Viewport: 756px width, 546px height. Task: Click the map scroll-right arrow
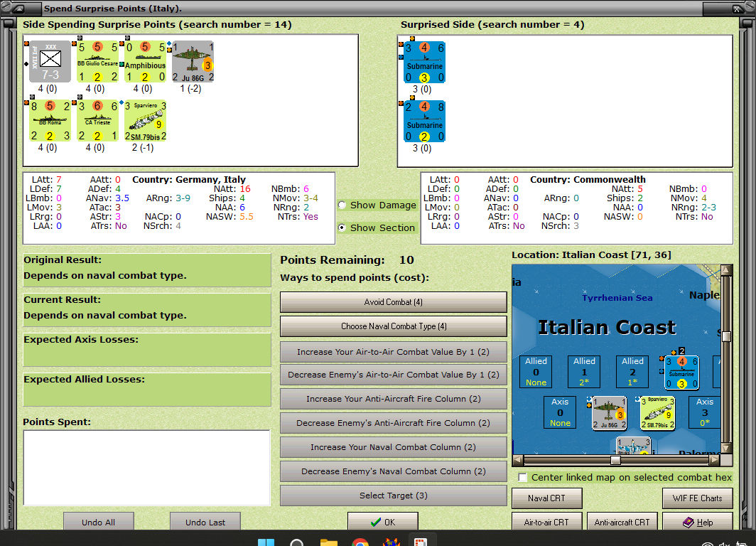point(715,460)
